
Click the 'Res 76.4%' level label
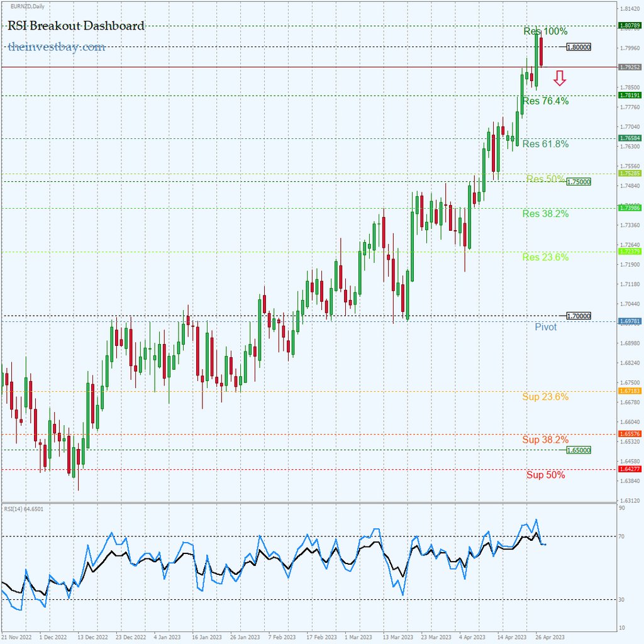click(545, 101)
